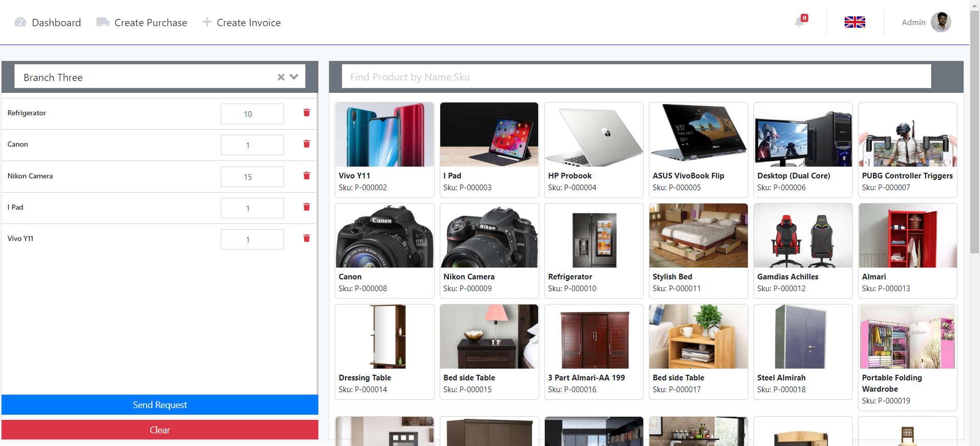
Task: Clear the request list
Action: coord(160,430)
